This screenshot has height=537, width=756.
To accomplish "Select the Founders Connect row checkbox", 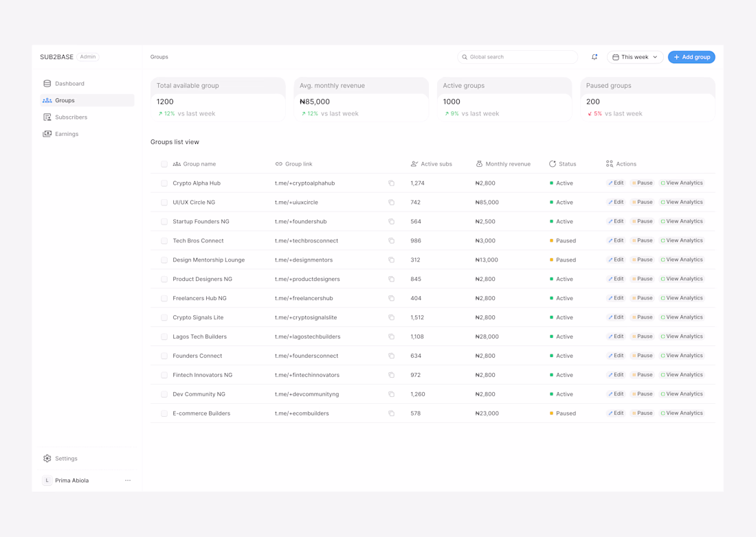I will (164, 356).
